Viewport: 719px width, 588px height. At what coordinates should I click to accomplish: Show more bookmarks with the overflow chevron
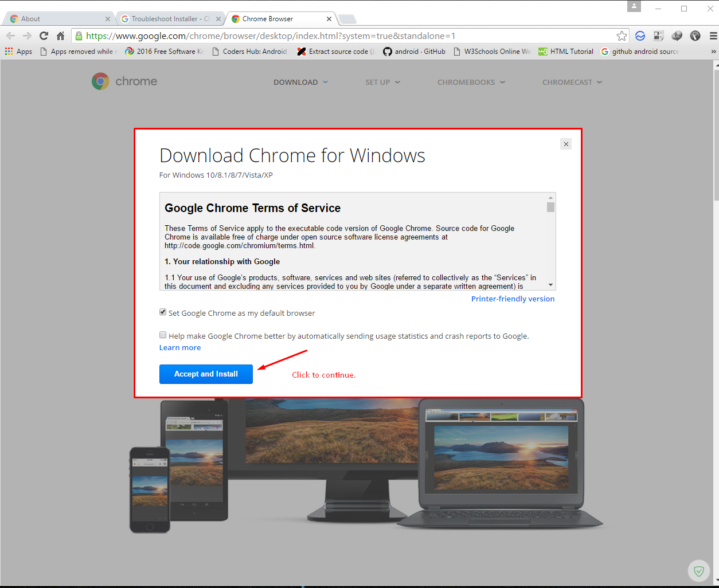coord(713,52)
